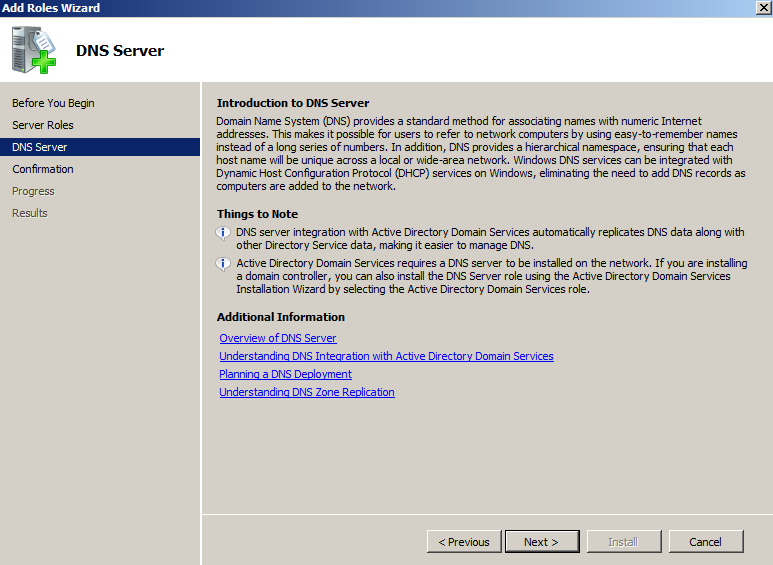Select the Progress step in sidebar
This screenshot has width=773, height=565.
[x=33, y=191]
